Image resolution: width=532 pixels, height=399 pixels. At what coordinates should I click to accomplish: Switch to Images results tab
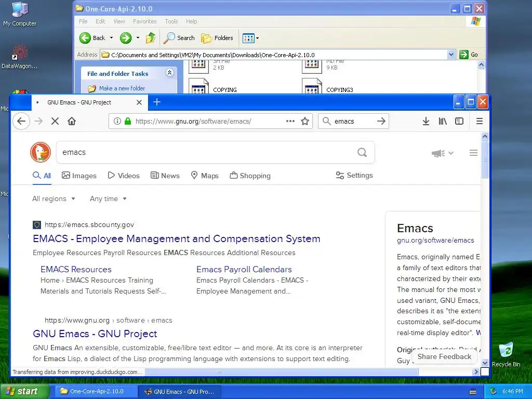point(79,176)
